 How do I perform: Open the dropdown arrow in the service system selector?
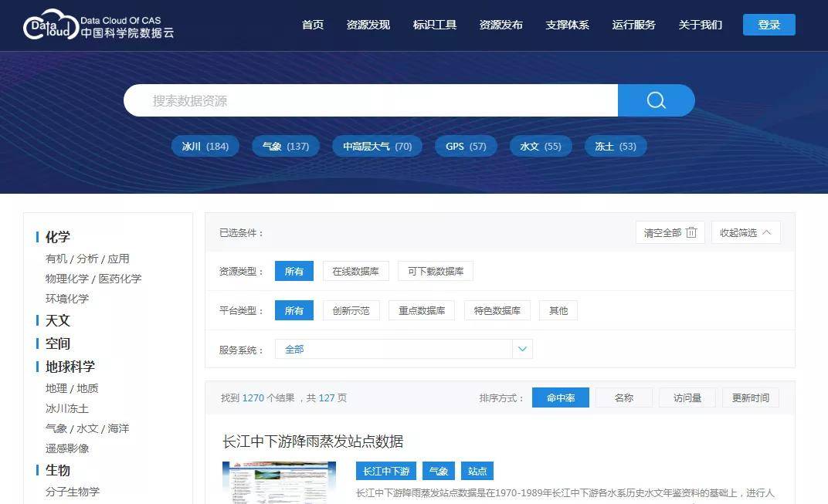coord(522,349)
